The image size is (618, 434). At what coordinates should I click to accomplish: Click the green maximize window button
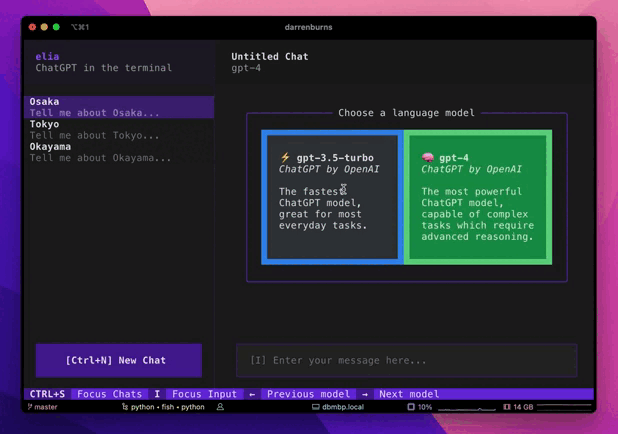coord(56,27)
